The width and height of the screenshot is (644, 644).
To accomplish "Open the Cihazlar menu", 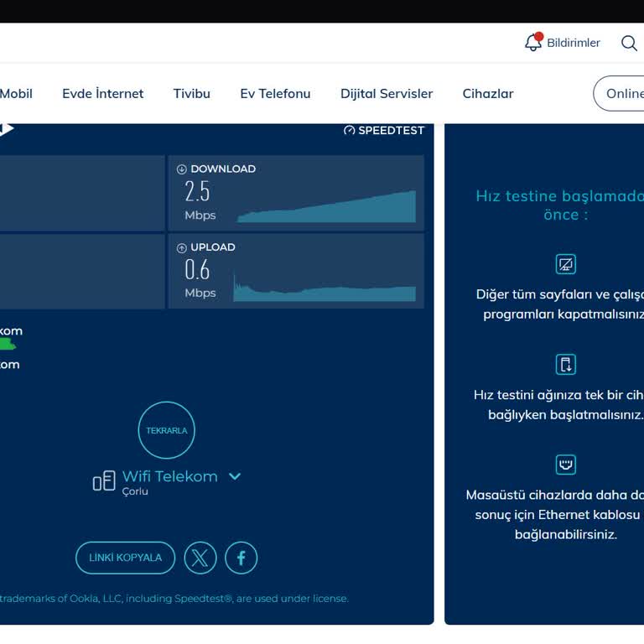I will point(488,94).
